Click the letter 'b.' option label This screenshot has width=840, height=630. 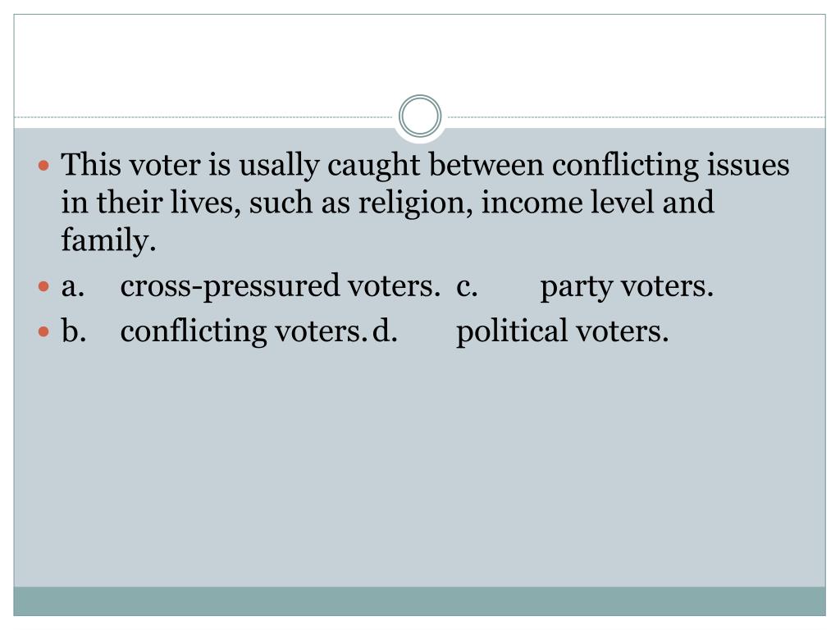coord(73,331)
